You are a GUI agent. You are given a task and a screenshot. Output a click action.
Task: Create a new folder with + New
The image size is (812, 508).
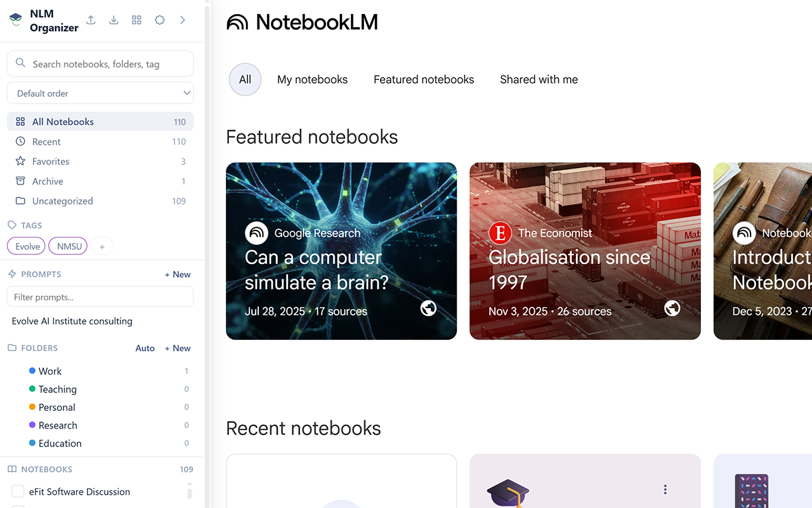(178, 348)
